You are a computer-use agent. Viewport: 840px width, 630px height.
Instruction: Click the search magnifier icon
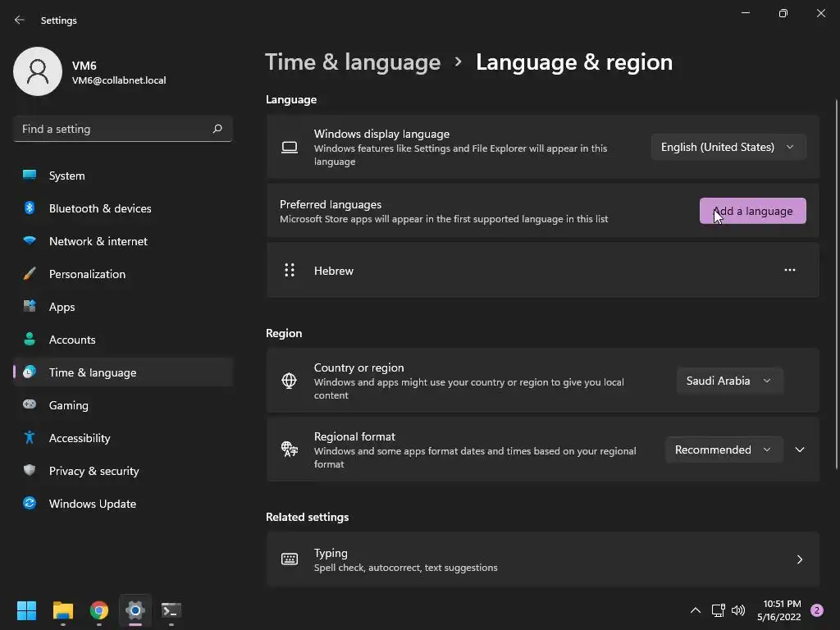pos(217,129)
